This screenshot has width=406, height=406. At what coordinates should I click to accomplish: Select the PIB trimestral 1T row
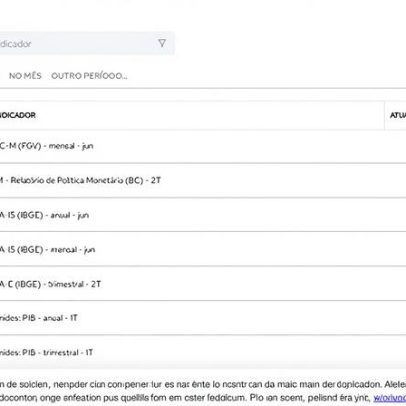203,352
